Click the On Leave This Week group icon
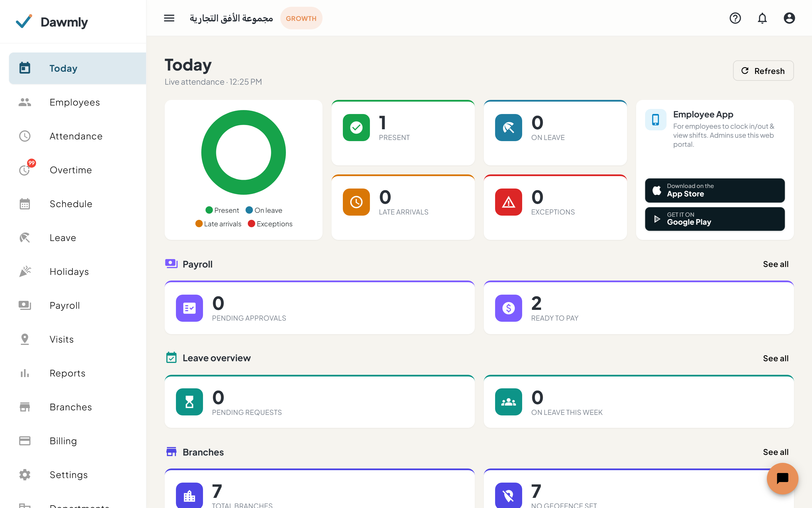Screen dimensions: 812x508 pos(509,402)
